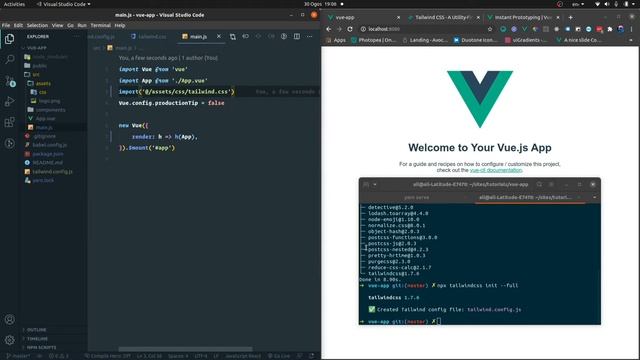Click the Vue devtools extension icon in Chrome
The image size is (640, 360).
click(x=524, y=29)
